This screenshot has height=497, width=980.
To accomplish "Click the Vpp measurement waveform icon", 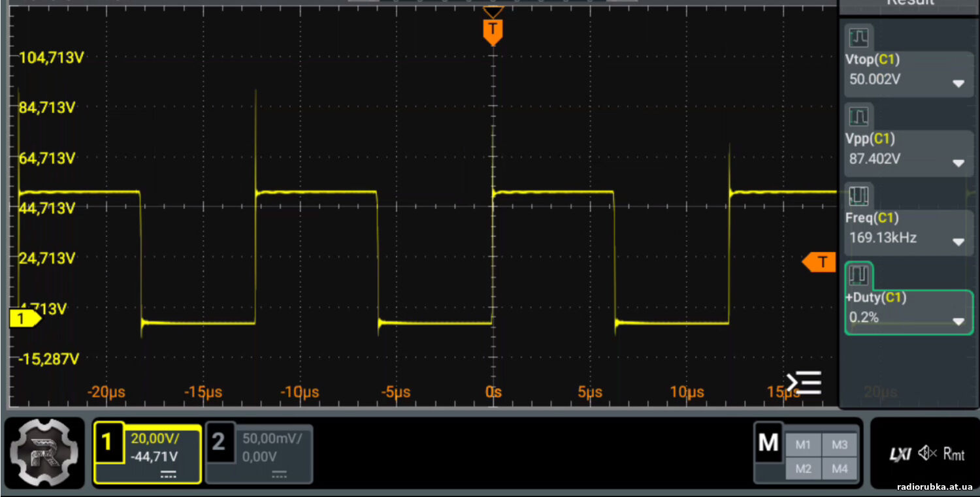I will [x=858, y=116].
